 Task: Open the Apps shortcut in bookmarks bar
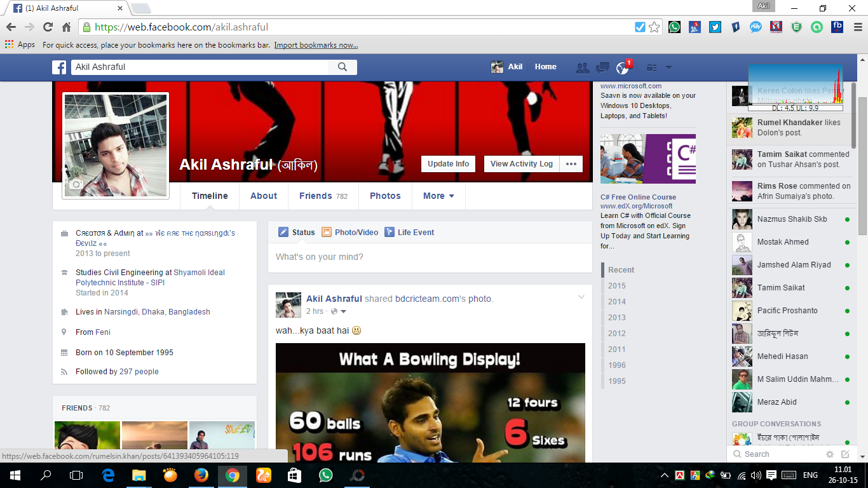coord(20,45)
